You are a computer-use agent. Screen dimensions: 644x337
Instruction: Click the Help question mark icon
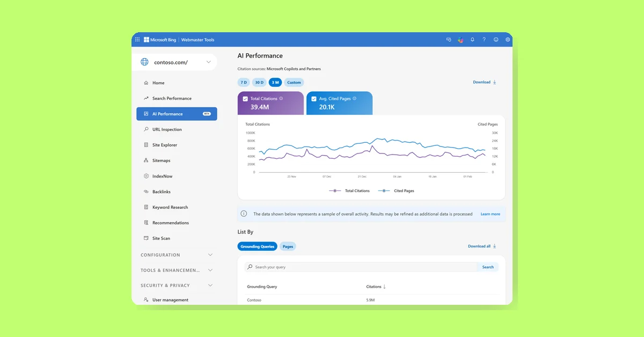[484, 39]
